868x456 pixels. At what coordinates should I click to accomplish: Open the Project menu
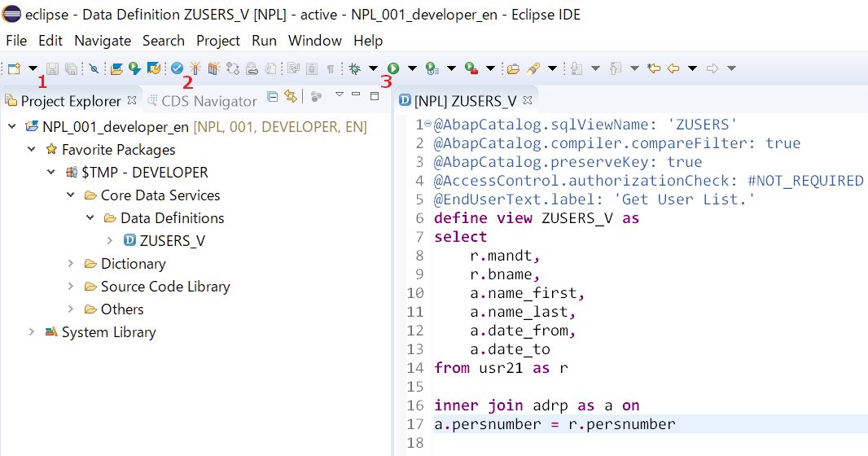(218, 41)
